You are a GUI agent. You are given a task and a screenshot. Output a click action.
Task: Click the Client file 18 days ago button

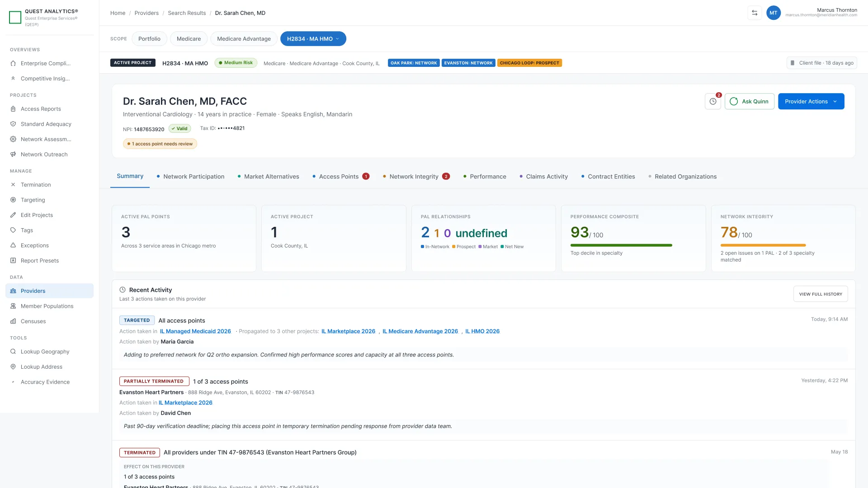[x=821, y=63]
